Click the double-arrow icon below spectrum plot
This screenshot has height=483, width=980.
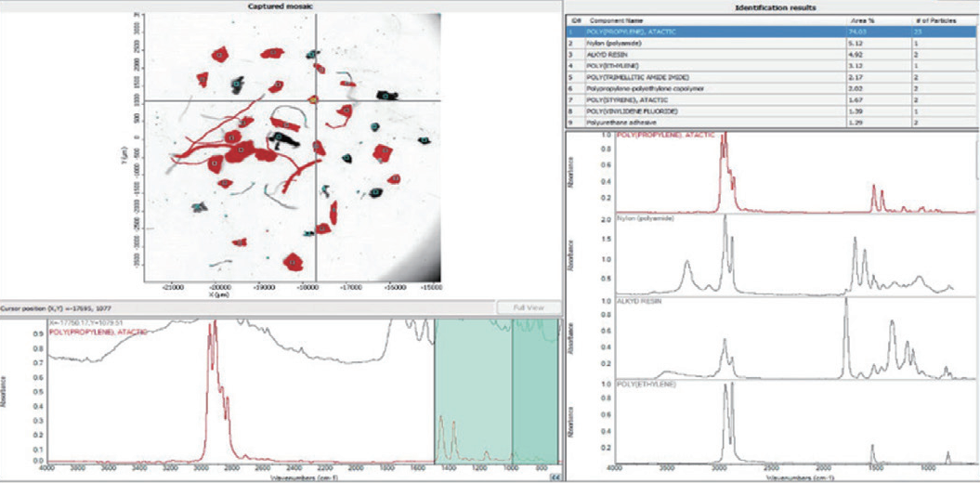pos(555,476)
